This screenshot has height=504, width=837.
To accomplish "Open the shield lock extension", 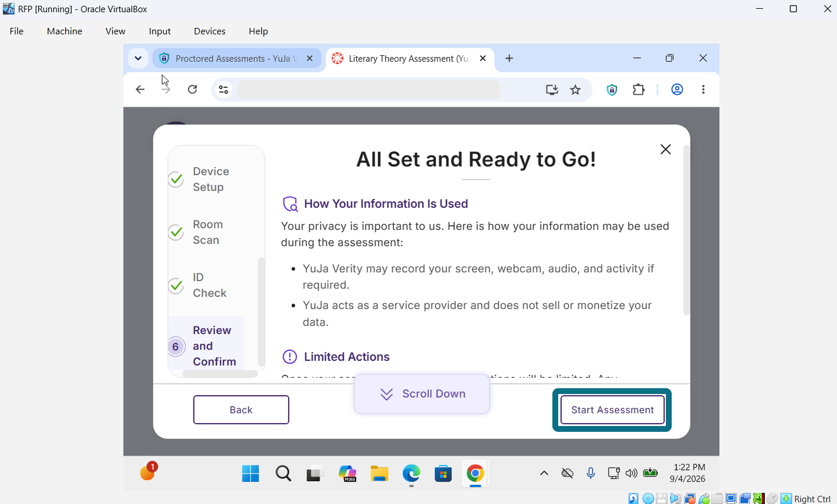I will pyautogui.click(x=612, y=90).
